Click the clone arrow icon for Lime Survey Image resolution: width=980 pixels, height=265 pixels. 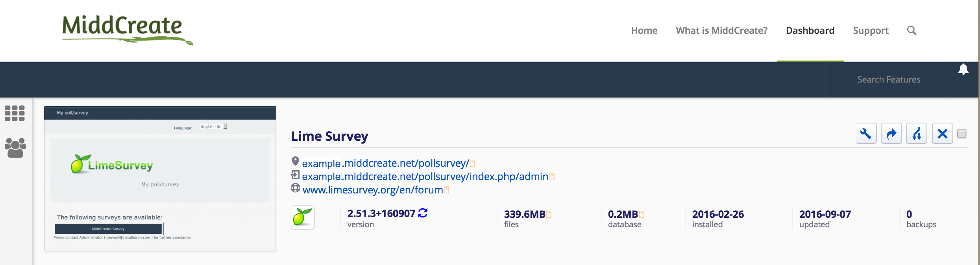tap(891, 134)
